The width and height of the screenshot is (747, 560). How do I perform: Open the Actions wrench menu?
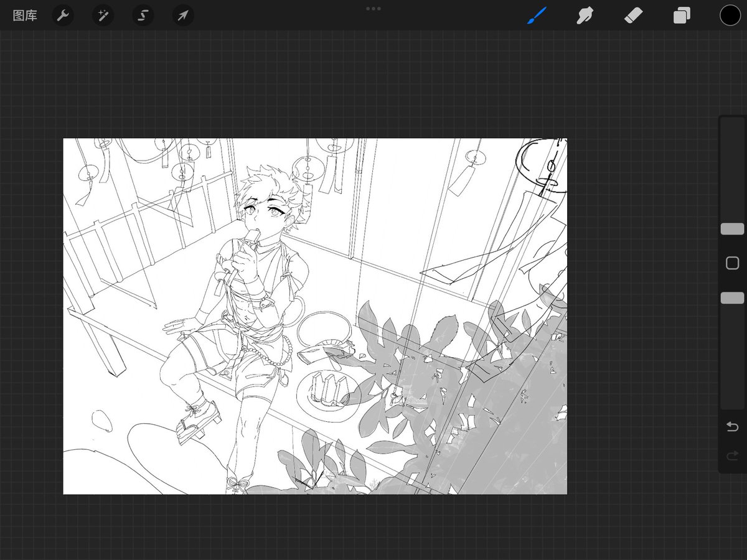point(63,16)
